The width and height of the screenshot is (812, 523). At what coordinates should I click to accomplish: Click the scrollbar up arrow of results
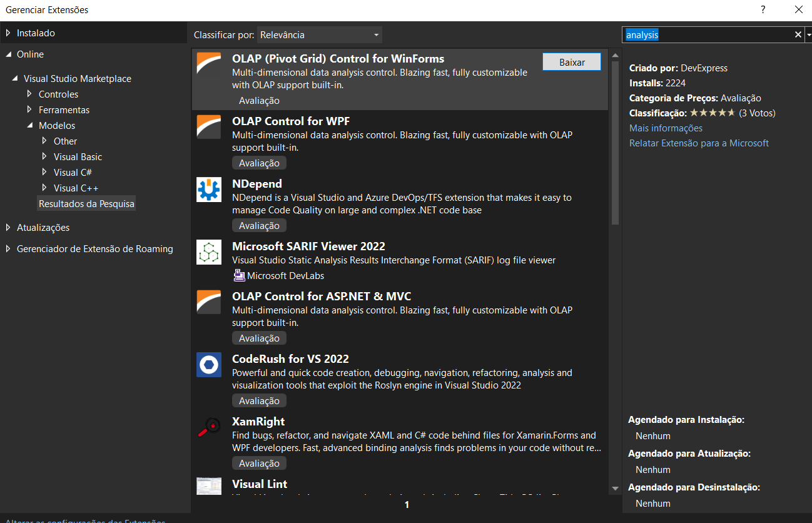615,54
